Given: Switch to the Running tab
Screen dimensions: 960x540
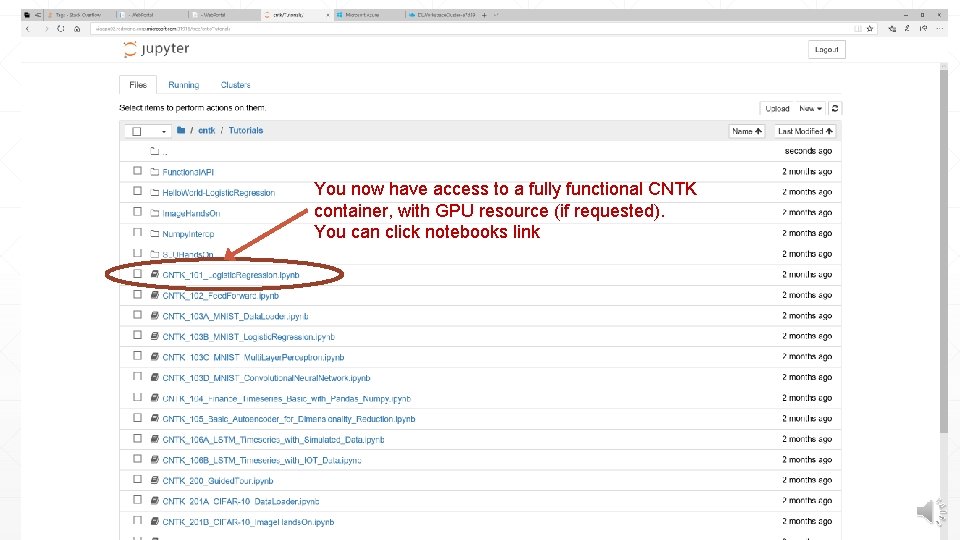Looking at the screenshot, I should [184, 85].
